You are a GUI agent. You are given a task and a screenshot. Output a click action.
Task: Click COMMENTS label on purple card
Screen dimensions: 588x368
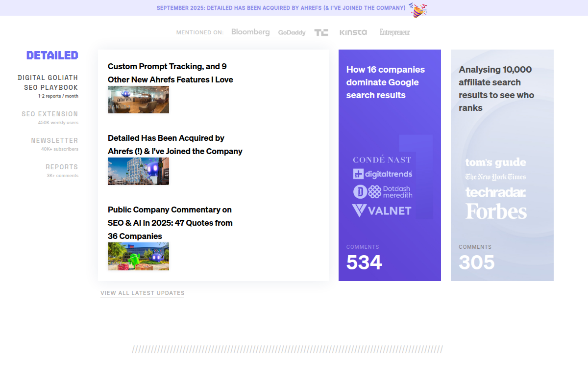tap(363, 247)
